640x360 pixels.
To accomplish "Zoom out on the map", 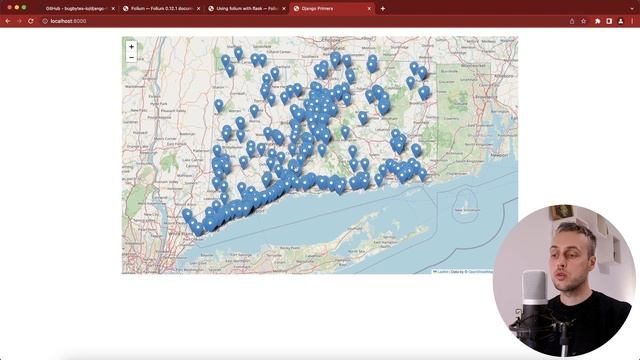I will (x=131, y=58).
